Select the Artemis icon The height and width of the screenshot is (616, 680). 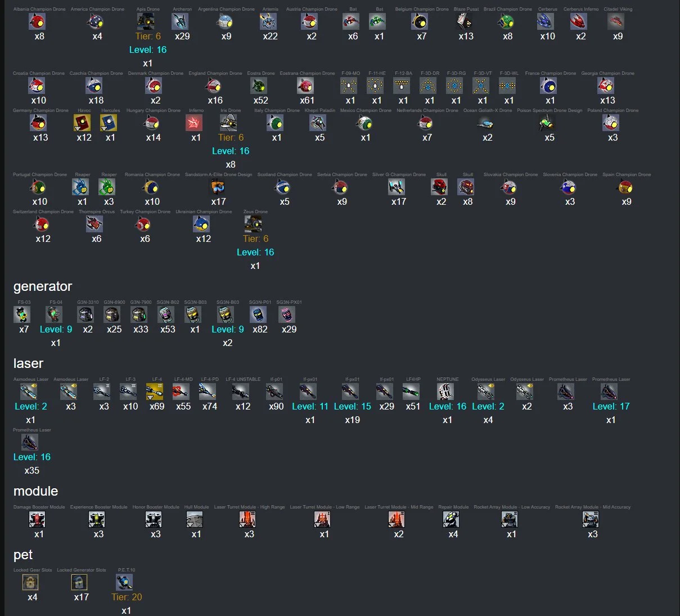pos(268,21)
